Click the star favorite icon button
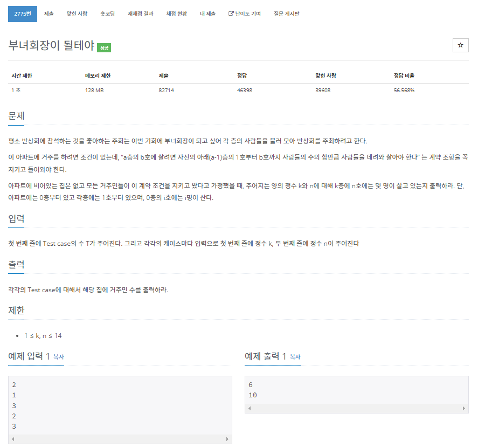The width and height of the screenshot is (478, 448). (460, 45)
